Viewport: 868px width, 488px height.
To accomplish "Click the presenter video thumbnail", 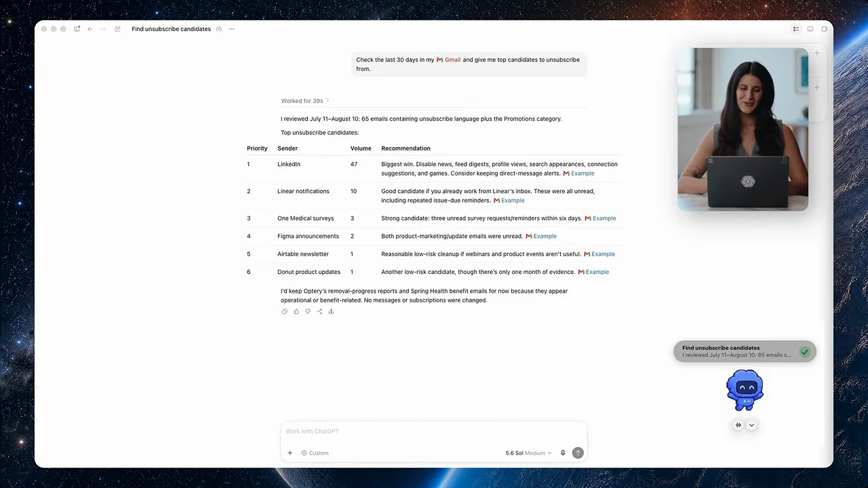I will point(743,129).
